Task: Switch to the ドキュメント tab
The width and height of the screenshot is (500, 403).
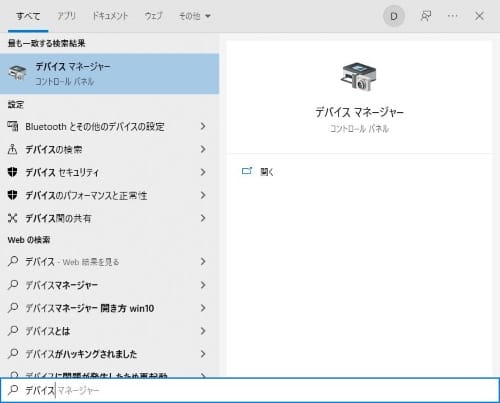Action: (x=110, y=16)
